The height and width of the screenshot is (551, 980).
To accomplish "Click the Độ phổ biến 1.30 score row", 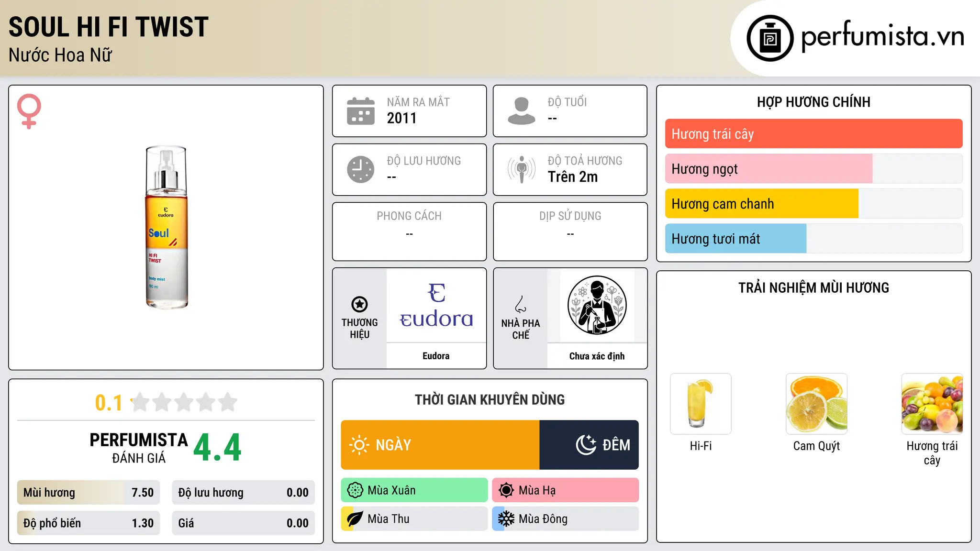I will [89, 523].
